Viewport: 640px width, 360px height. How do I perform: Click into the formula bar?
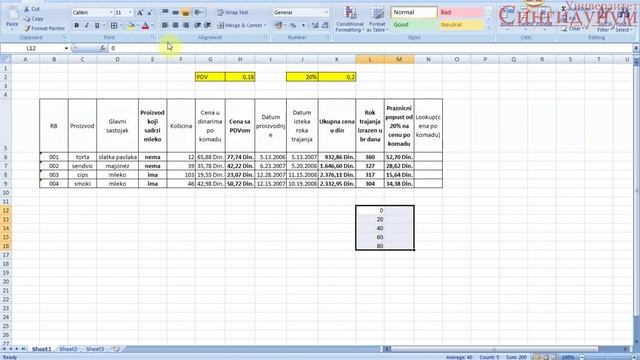pos(369,48)
